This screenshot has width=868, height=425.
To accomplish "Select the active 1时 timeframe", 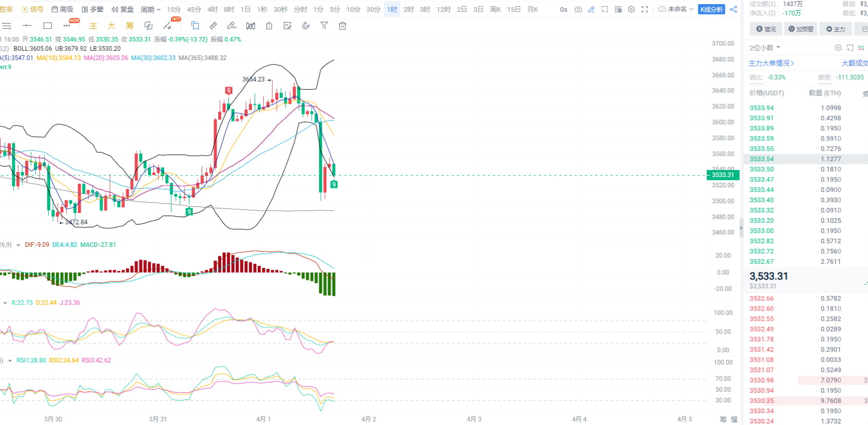I will click(x=392, y=9).
